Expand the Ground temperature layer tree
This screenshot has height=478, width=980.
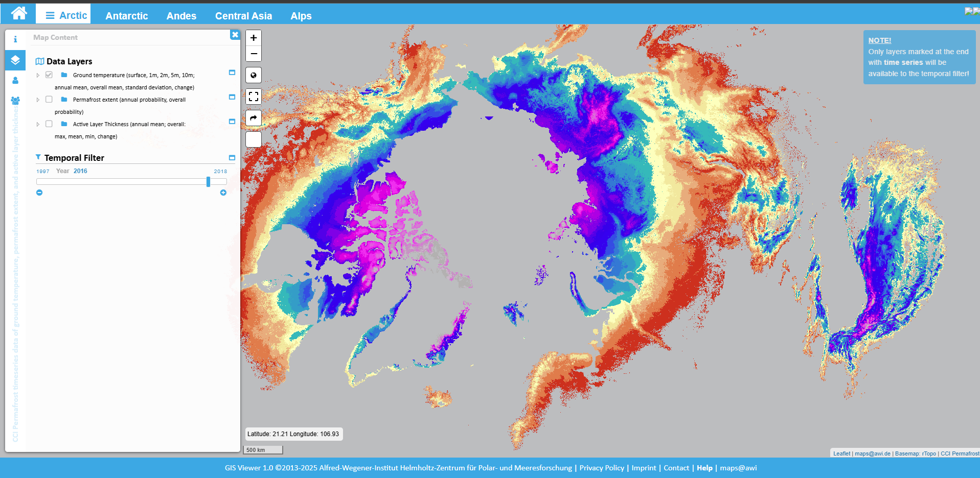pos(37,75)
